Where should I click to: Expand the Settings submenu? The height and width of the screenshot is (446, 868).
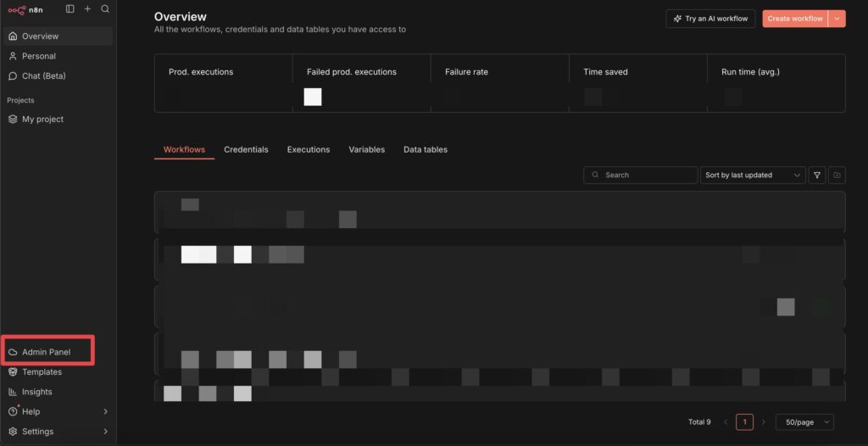click(x=105, y=432)
